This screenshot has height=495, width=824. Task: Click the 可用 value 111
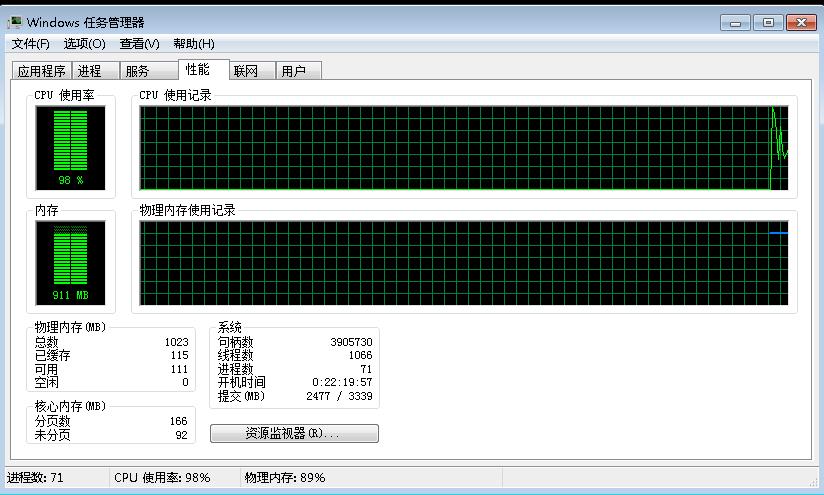[x=179, y=369]
